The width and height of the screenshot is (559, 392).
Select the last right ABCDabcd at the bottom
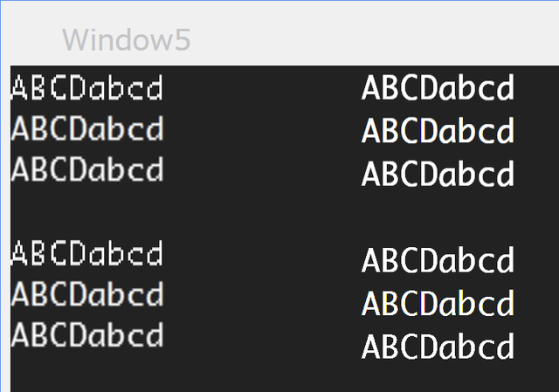point(438,346)
